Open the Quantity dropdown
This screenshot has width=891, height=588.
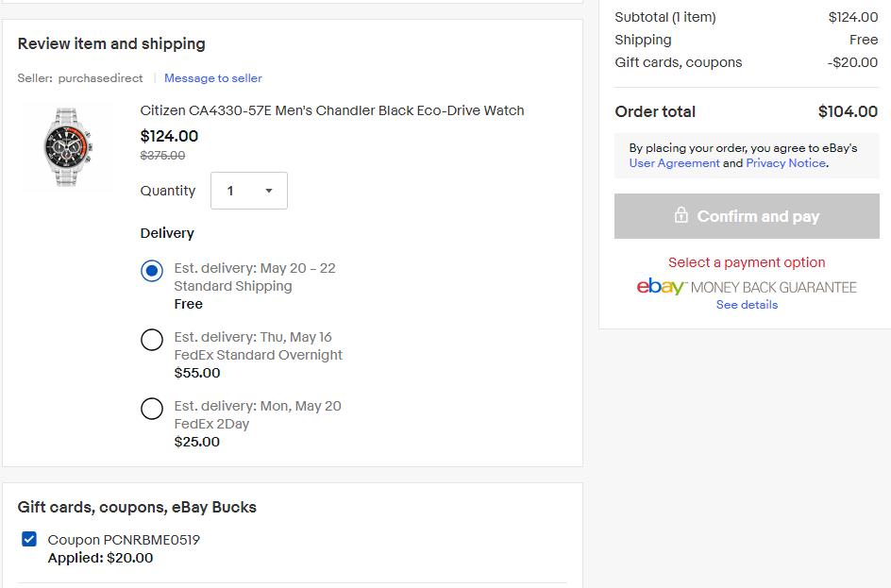[248, 191]
